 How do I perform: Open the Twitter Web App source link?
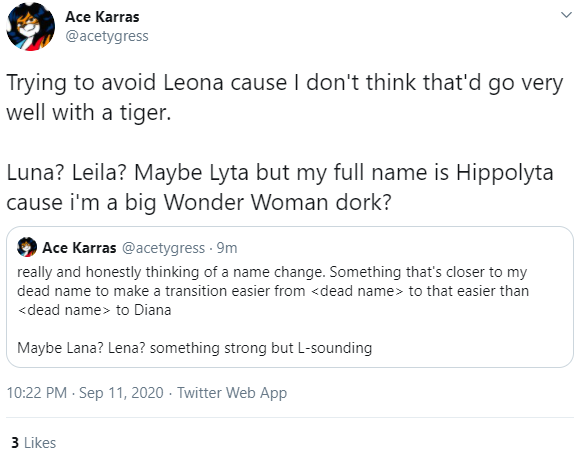click(x=232, y=393)
